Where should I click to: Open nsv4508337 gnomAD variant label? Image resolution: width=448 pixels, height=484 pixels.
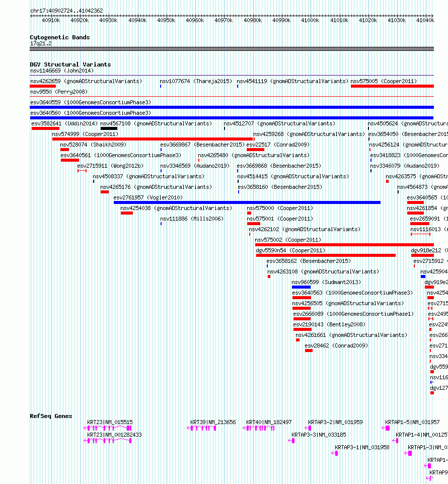coord(148,177)
